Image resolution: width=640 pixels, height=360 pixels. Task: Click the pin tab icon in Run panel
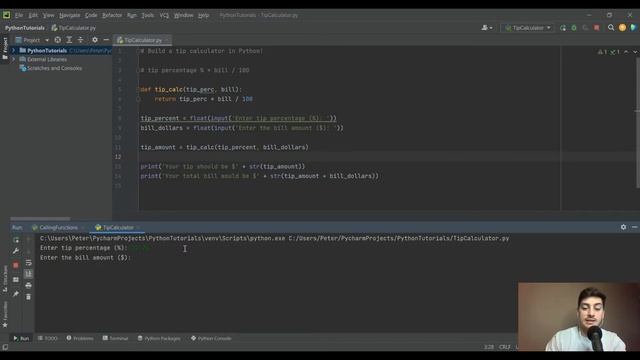(x=16, y=294)
